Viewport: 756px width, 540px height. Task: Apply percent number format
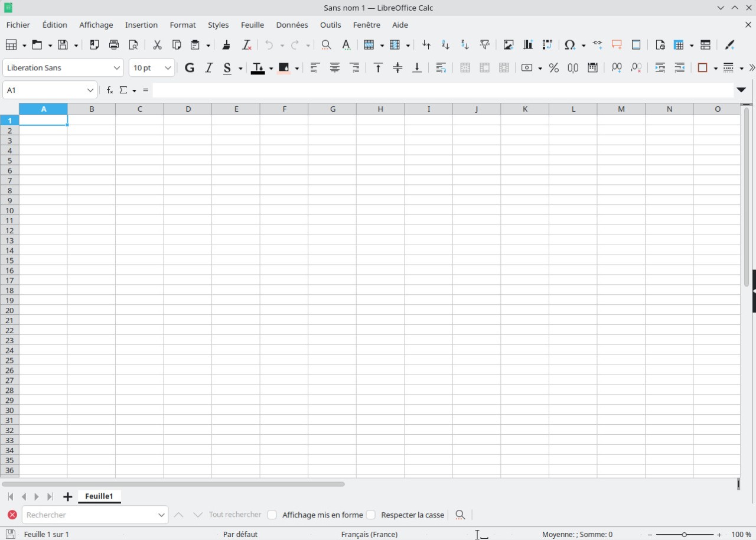pyautogui.click(x=553, y=68)
